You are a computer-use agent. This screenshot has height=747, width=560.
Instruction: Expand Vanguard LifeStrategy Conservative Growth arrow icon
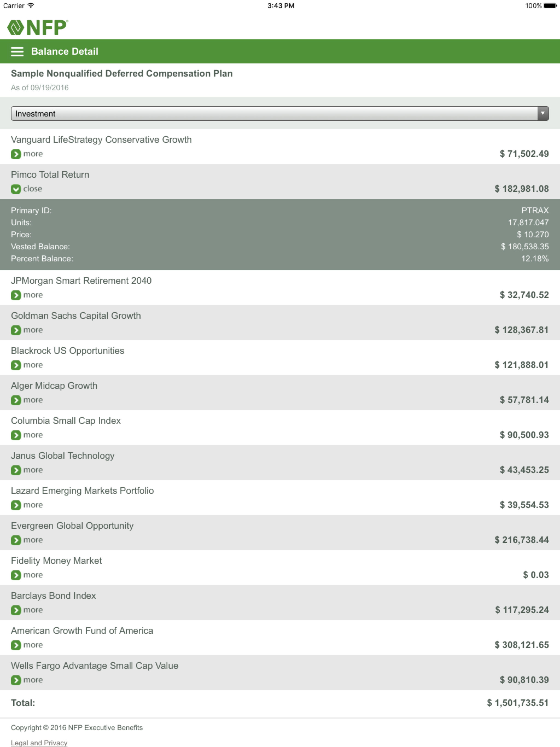click(16, 154)
